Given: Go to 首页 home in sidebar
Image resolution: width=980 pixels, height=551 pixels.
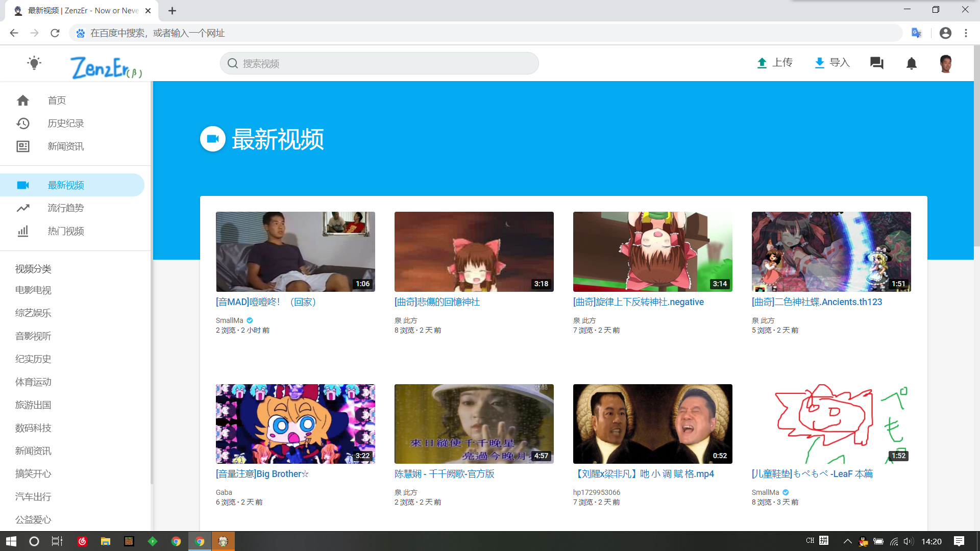Looking at the screenshot, I should tap(57, 101).
